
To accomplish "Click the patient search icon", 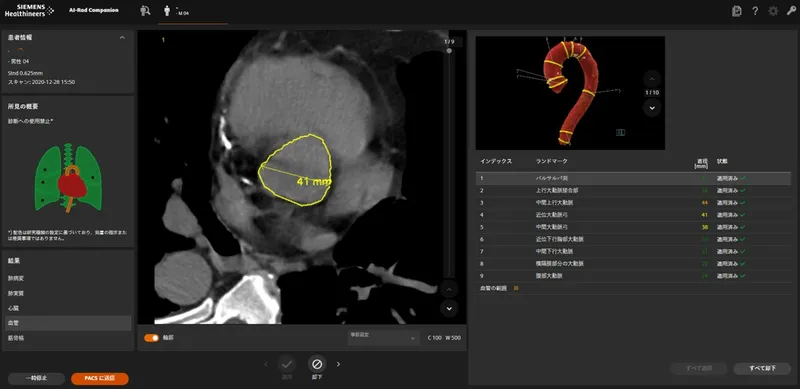I will (145, 10).
